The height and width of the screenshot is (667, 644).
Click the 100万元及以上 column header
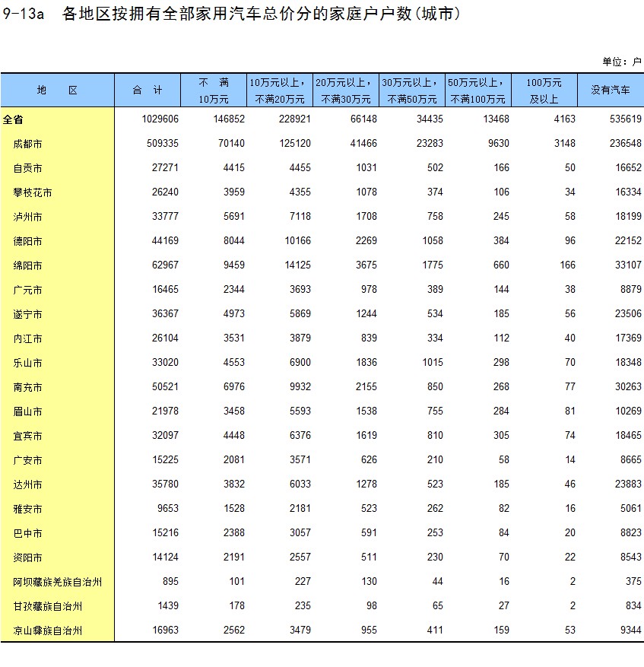coord(544,91)
